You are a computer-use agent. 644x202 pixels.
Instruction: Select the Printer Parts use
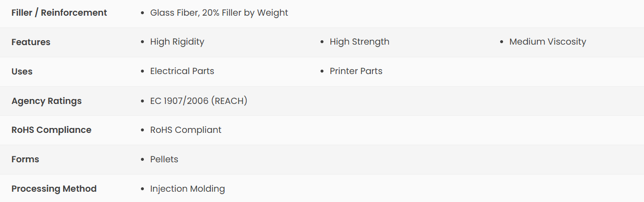[356, 72]
